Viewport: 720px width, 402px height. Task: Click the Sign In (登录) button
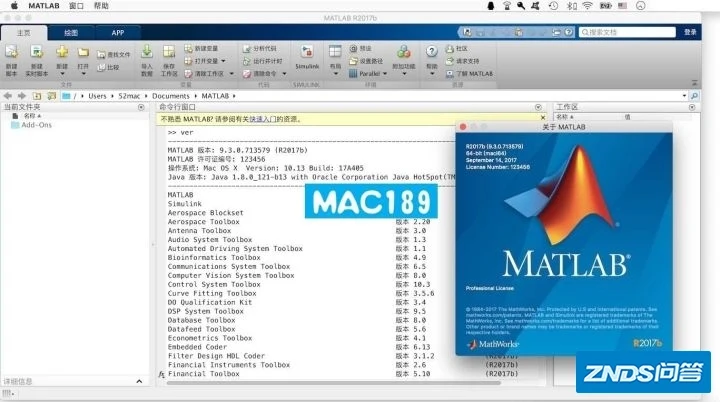pos(690,32)
